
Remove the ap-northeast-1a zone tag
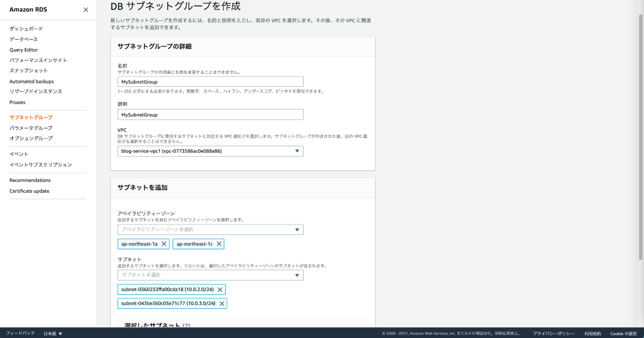(x=164, y=244)
